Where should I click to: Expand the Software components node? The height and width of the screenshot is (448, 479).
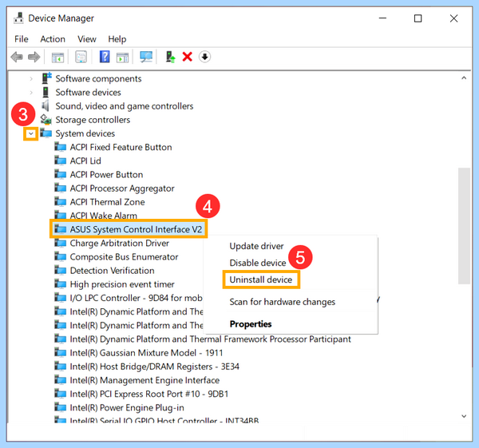point(31,79)
